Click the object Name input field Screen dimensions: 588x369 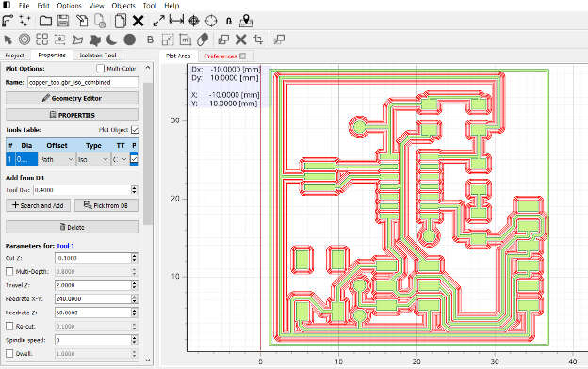(x=83, y=82)
